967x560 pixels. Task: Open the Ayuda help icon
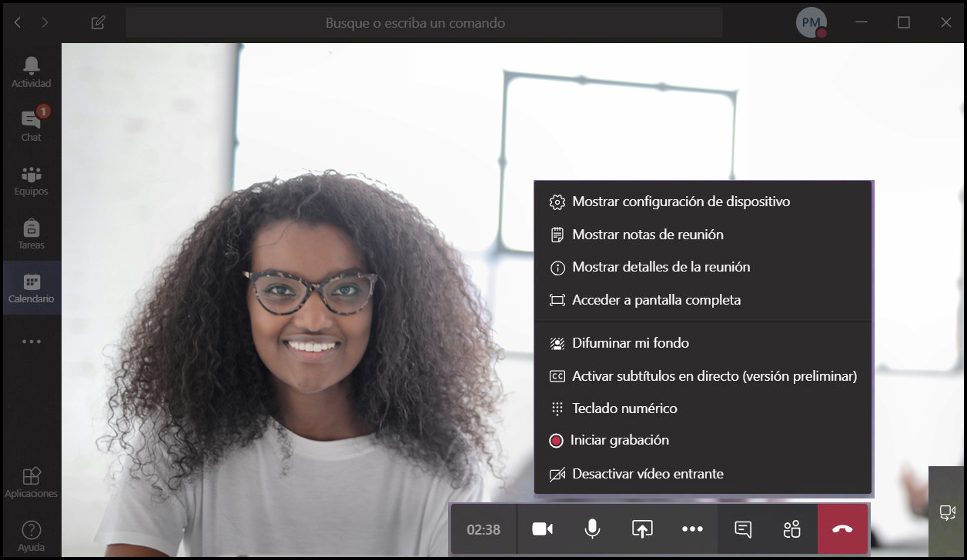pyautogui.click(x=31, y=535)
